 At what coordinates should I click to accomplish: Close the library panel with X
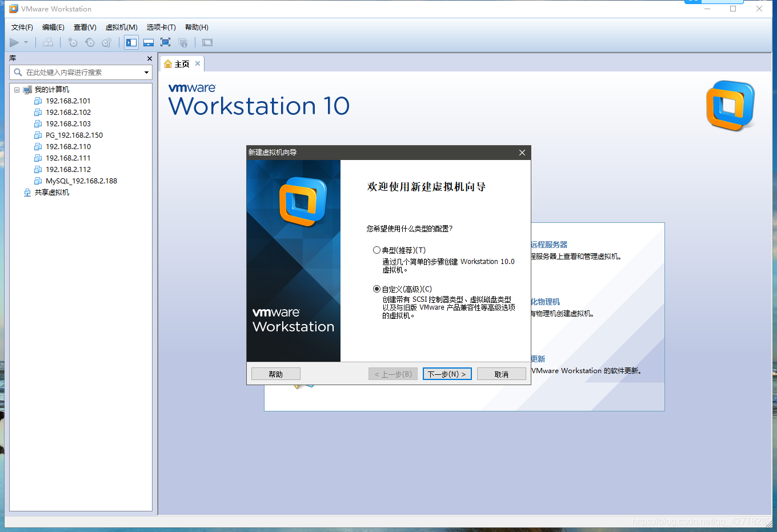pyautogui.click(x=150, y=58)
